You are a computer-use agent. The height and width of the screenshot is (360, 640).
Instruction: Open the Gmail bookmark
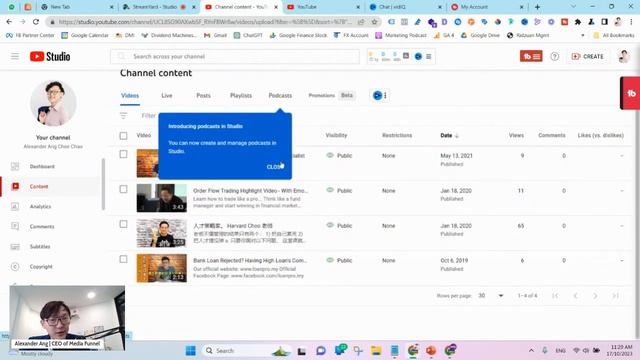point(215,36)
